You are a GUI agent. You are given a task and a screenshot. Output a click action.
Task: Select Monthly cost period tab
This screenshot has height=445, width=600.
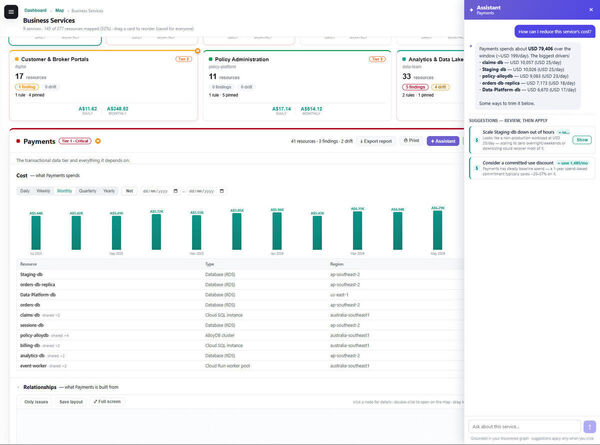coord(64,191)
